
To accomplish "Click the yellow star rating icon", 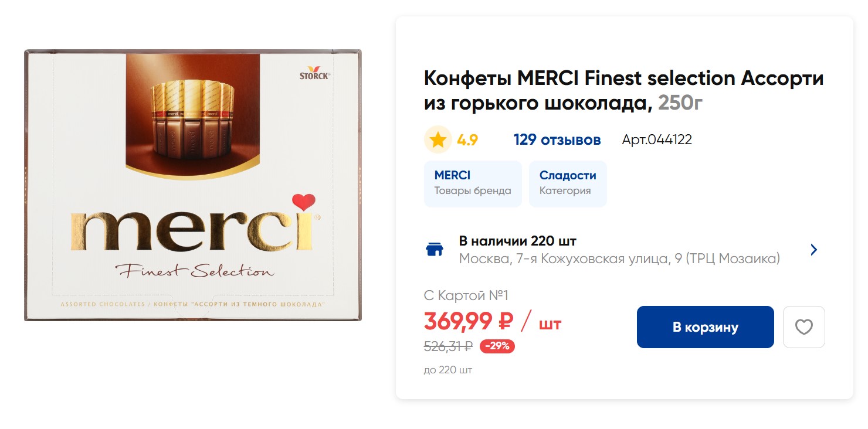I will coord(438,140).
